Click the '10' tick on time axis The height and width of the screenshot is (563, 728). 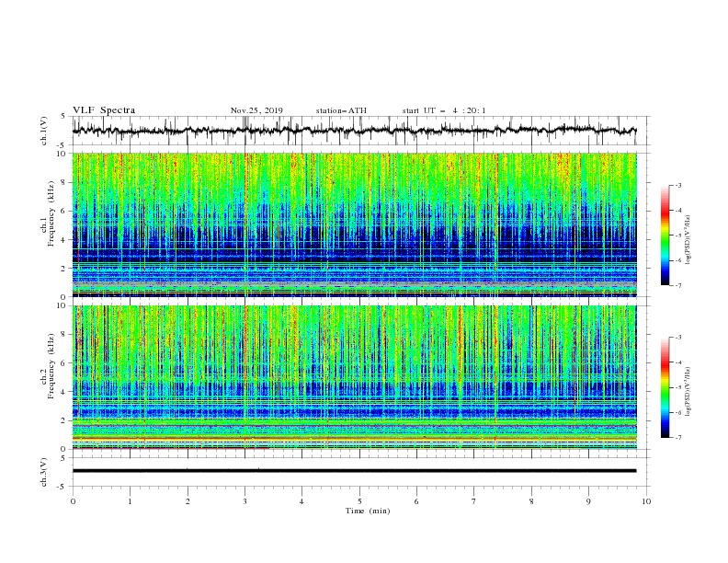pos(646,501)
